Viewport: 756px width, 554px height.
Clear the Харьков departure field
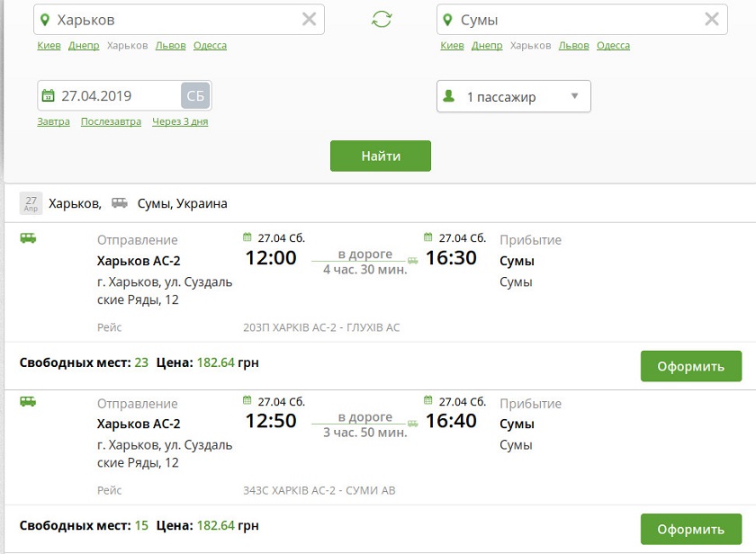(309, 20)
